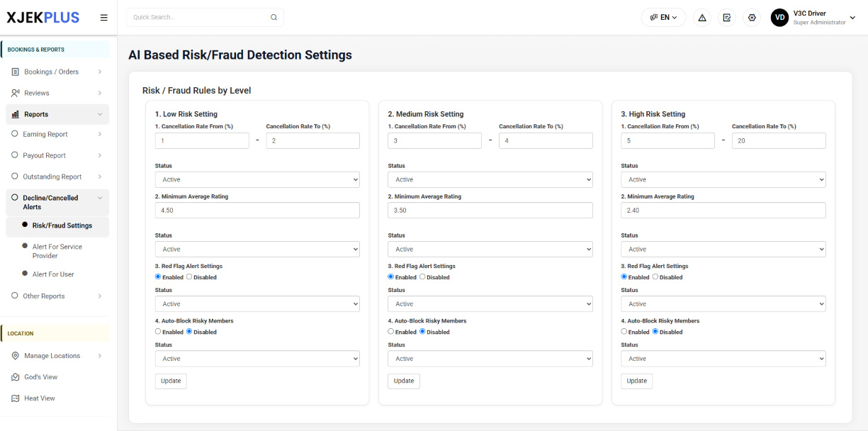The image size is (868, 431).
Task: Enable Red Flag Alert in Low Risk
Action: click(158, 277)
